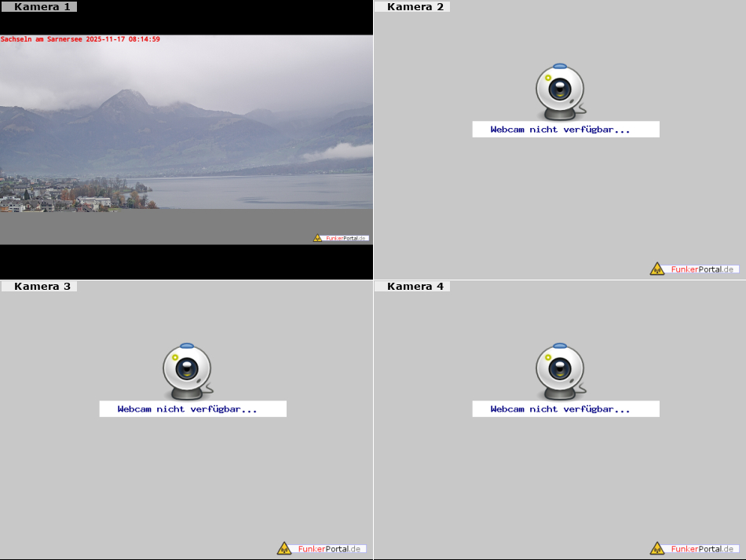The height and width of the screenshot is (560, 746).
Task: Click the yellow warning triangle in Kamera 4
Action: 657,549
